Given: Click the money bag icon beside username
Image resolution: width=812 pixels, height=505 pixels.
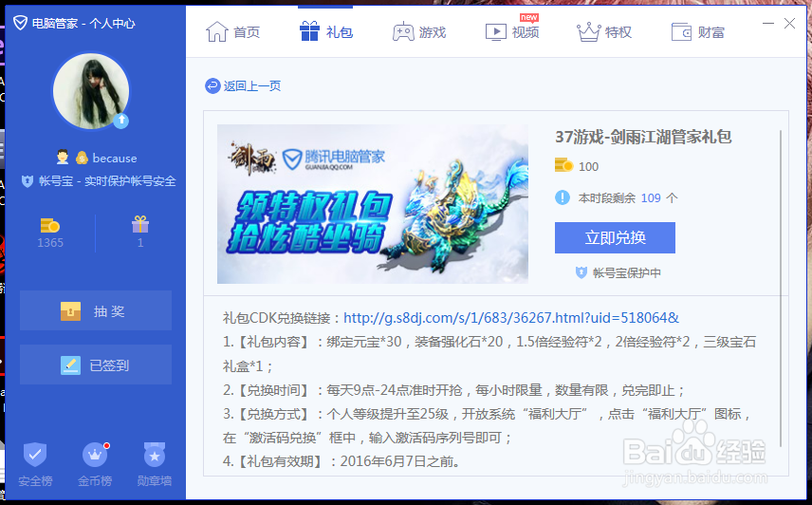Looking at the screenshot, I should click(x=82, y=158).
